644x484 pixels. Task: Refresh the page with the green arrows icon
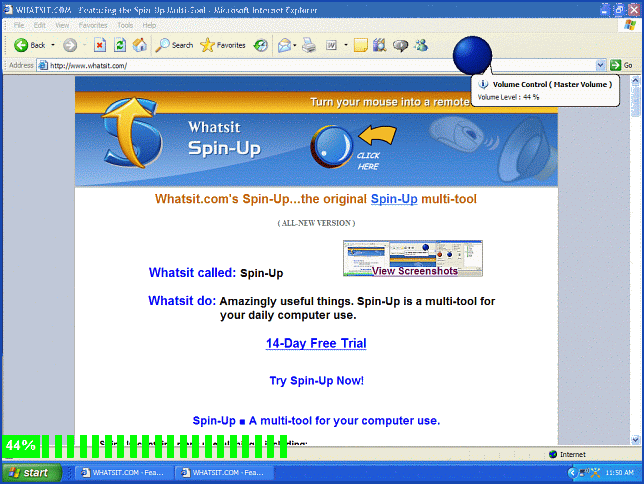120,45
